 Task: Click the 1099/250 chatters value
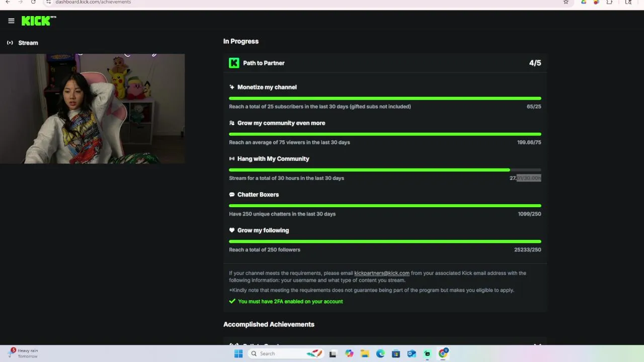click(x=529, y=214)
